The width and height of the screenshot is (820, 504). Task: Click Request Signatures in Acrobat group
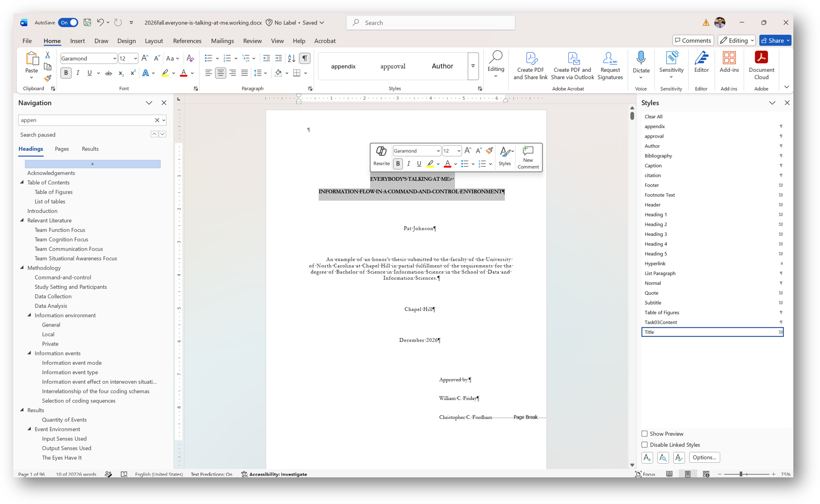point(610,65)
